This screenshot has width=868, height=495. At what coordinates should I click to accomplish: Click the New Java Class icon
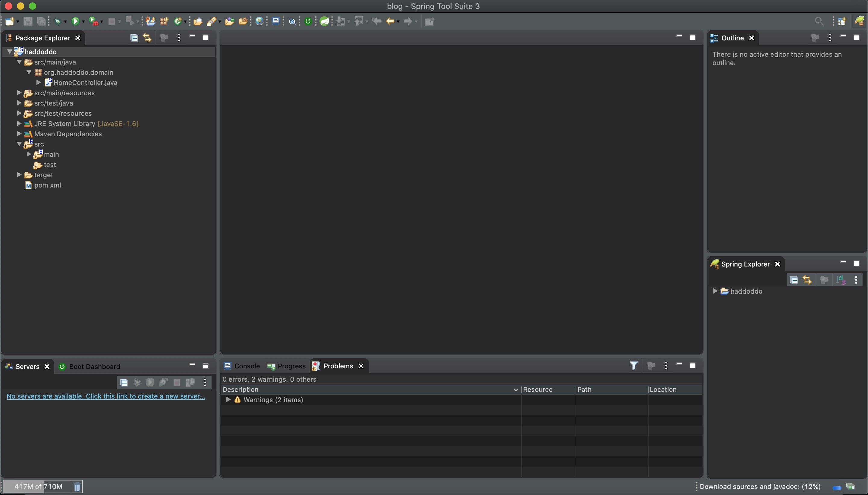click(178, 21)
